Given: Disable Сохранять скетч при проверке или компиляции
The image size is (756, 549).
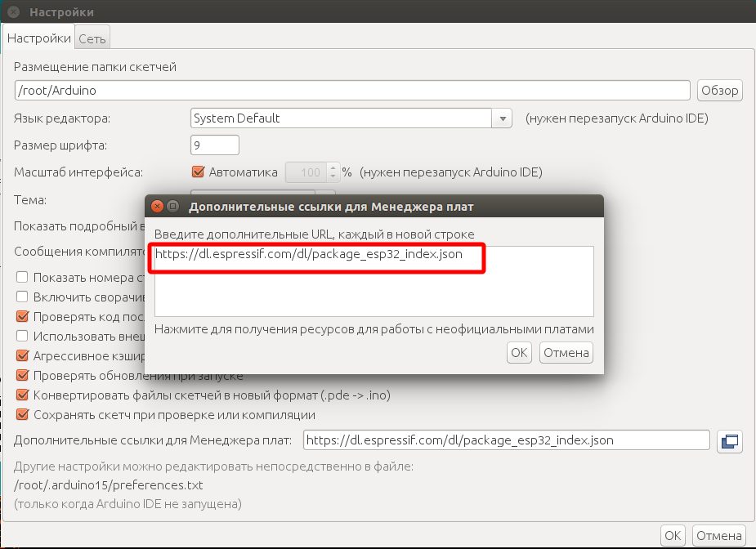Looking at the screenshot, I should tap(23, 415).
